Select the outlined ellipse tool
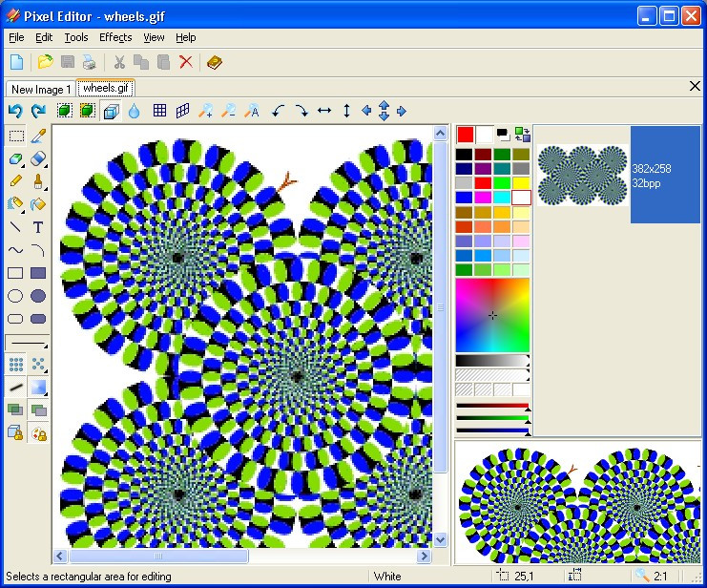The width and height of the screenshot is (707, 588). tap(16, 296)
